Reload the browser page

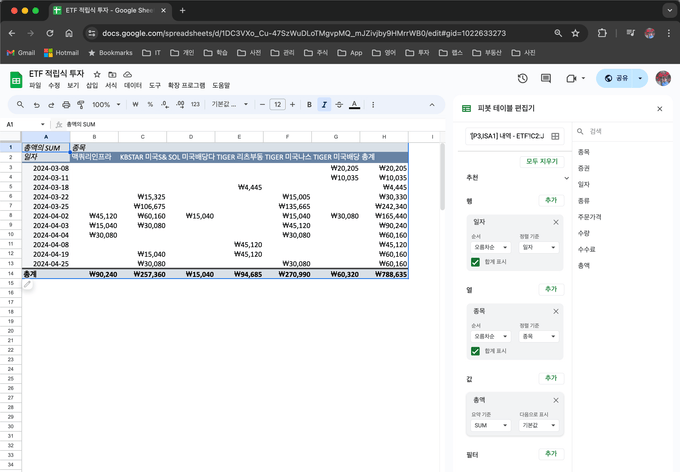pyautogui.click(x=50, y=33)
